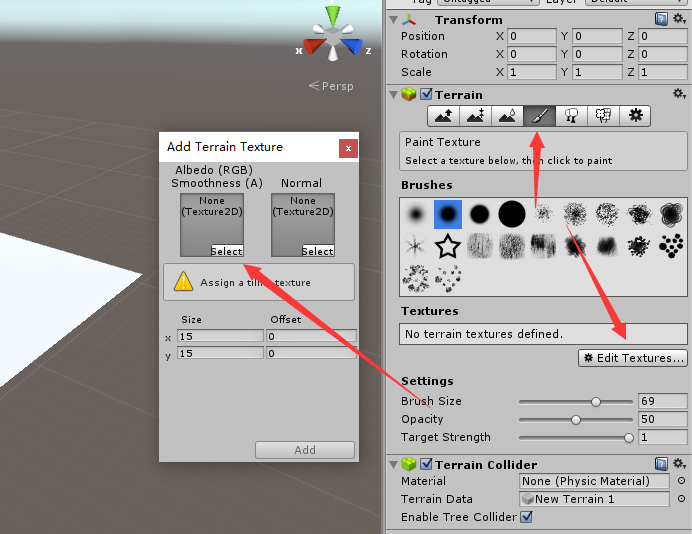
Task: Open Material object picker circle
Action: [681, 481]
